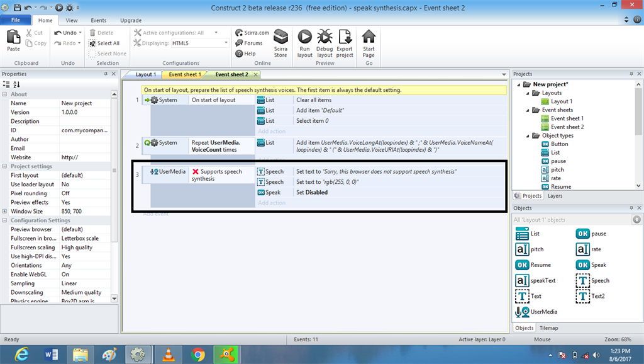
Task: Open VLC media player in taskbar
Action: click(x=169, y=355)
